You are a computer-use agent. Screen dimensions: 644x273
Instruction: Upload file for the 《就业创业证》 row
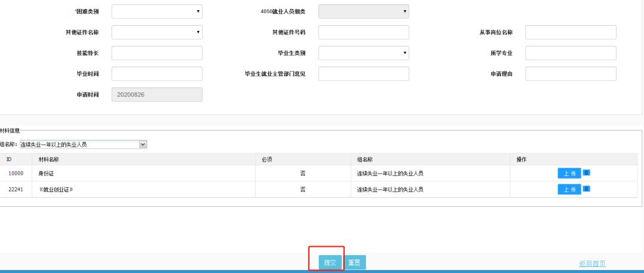point(569,190)
